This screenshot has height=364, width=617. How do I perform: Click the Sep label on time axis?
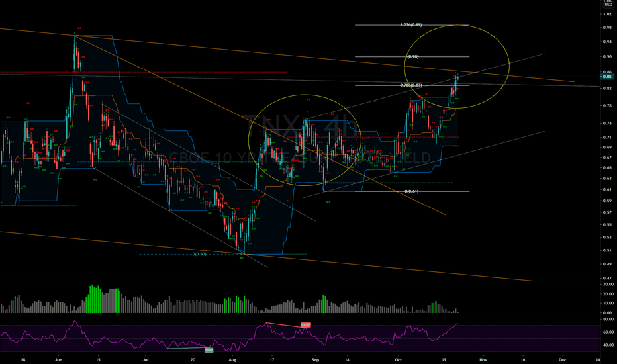[315, 359]
